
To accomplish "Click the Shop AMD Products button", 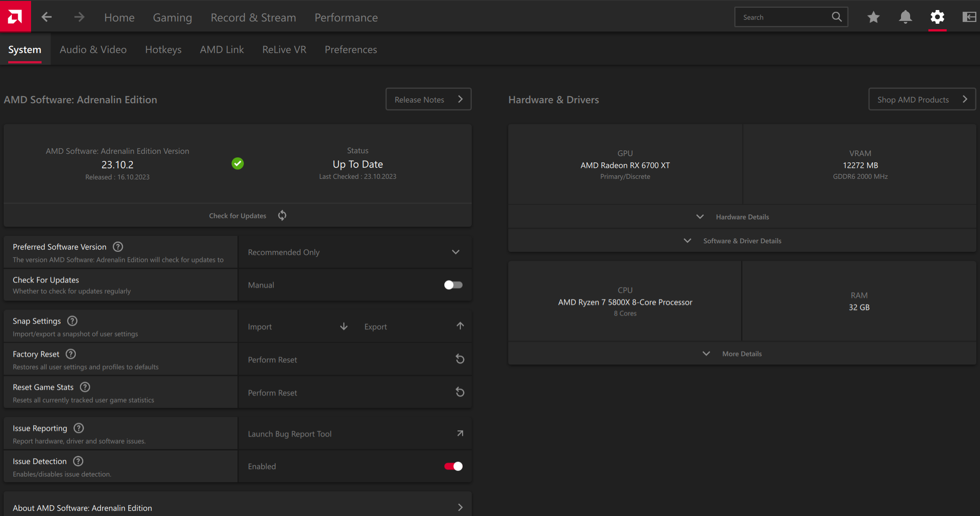I will (922, 99).
